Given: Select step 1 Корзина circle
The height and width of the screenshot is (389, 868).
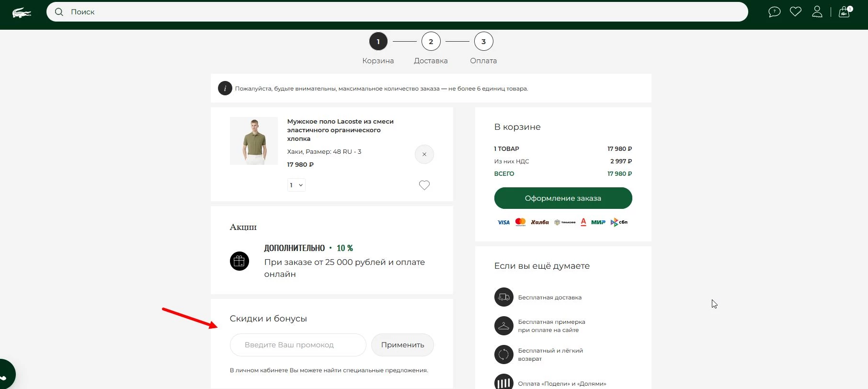Looking at the screenshot, I should tap(378, 42).
